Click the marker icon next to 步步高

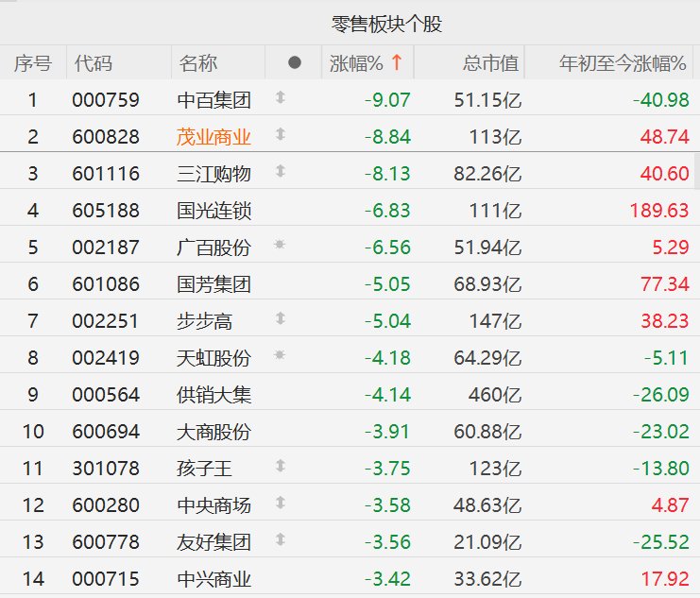[x=281, y=318]
